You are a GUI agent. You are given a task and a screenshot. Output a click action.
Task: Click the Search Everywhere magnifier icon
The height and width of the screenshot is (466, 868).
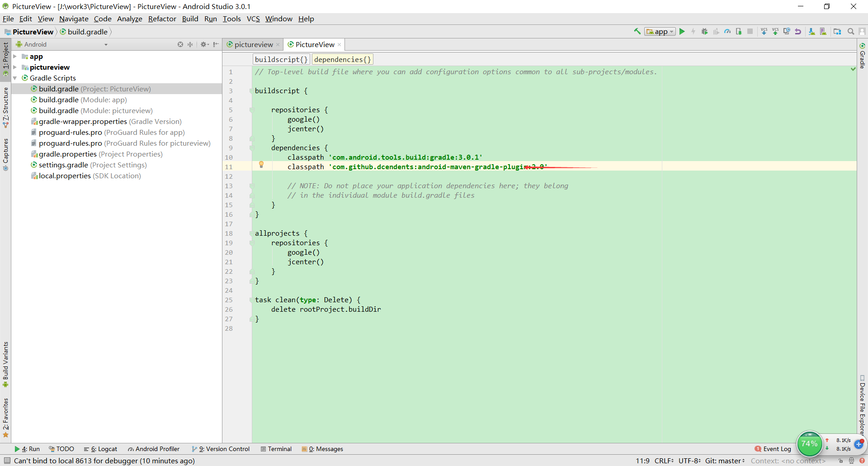click(851, 31)
